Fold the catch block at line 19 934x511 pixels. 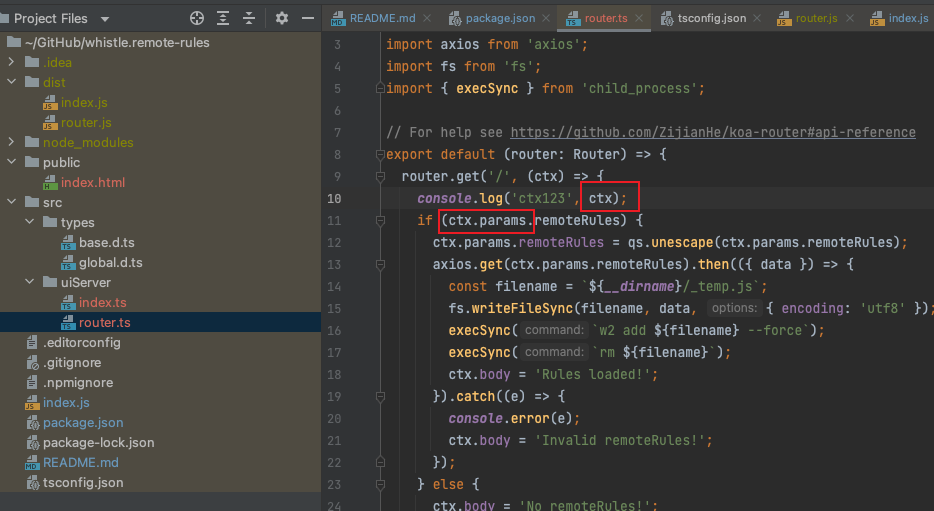tap(380, 397)
